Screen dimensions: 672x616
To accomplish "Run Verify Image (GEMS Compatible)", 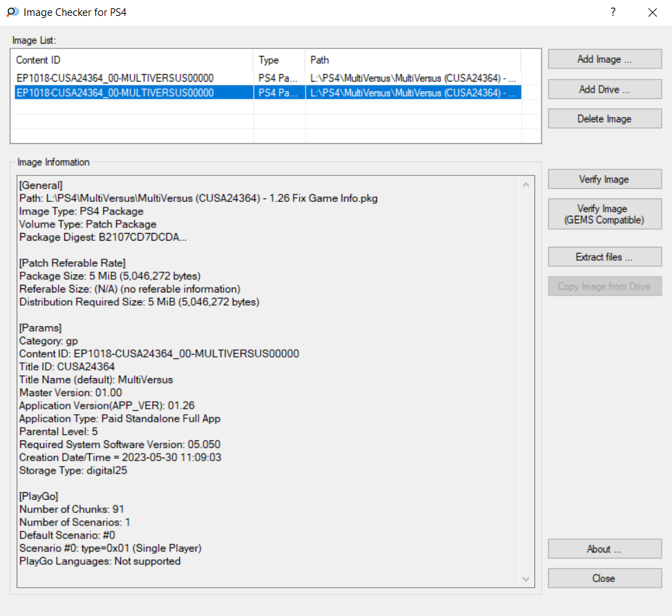I will 604,214.
